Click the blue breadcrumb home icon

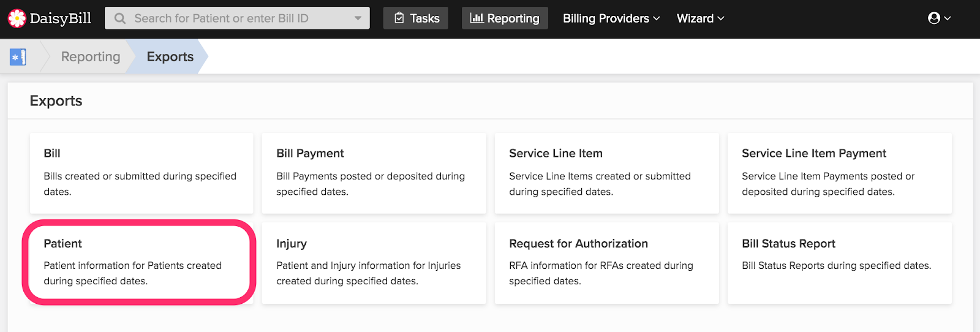tap(18, 57)
